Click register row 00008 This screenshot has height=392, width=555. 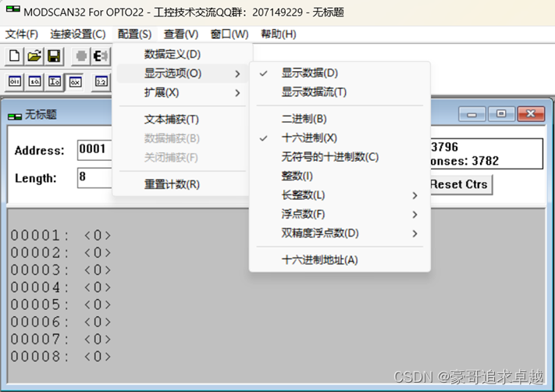pyautogui.click(x=61, y=357)
